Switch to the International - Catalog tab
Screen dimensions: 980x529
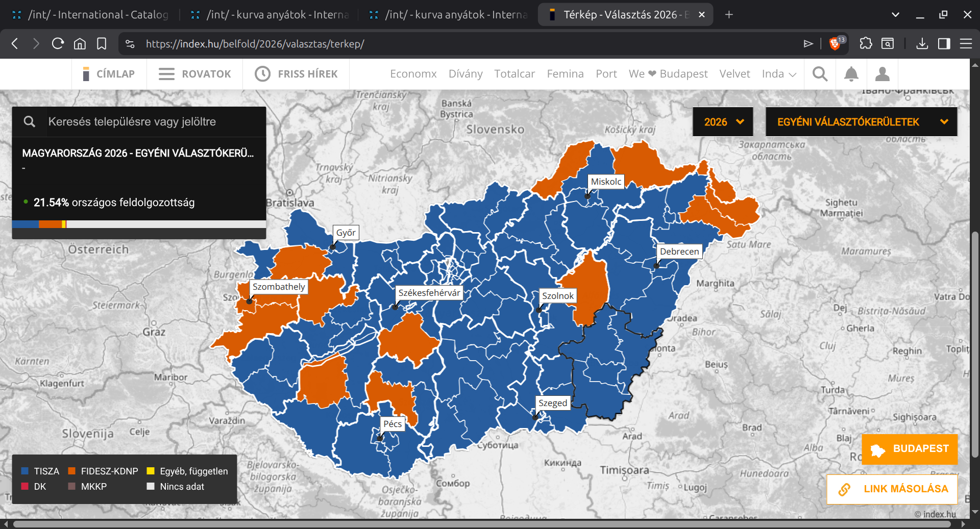(90, 15)
